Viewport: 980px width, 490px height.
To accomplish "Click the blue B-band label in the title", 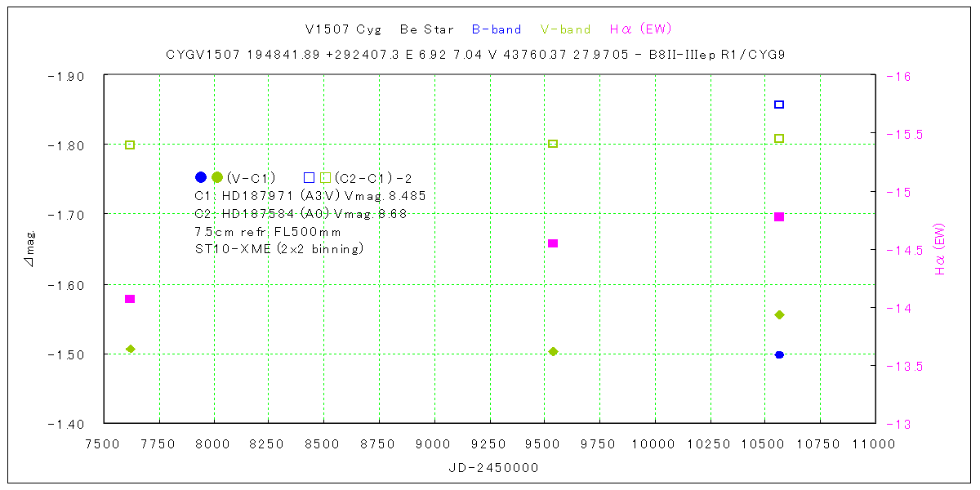I will 497,29.
